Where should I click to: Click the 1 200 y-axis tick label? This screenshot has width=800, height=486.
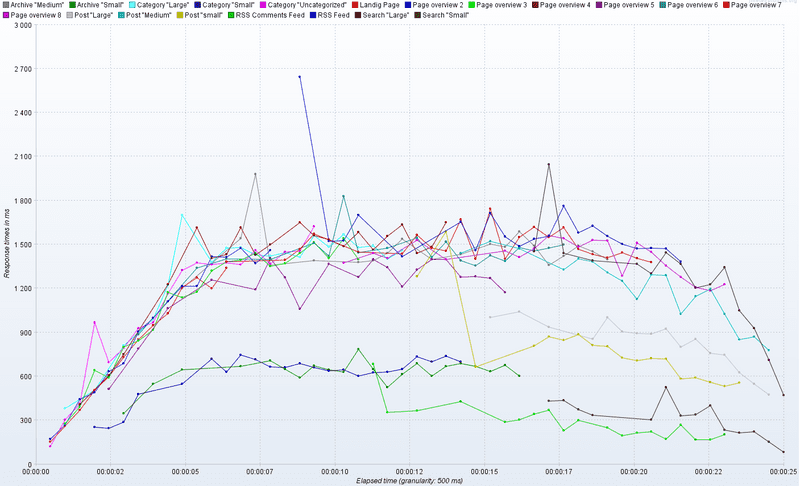pyautogui.click(x=22, y=289)
